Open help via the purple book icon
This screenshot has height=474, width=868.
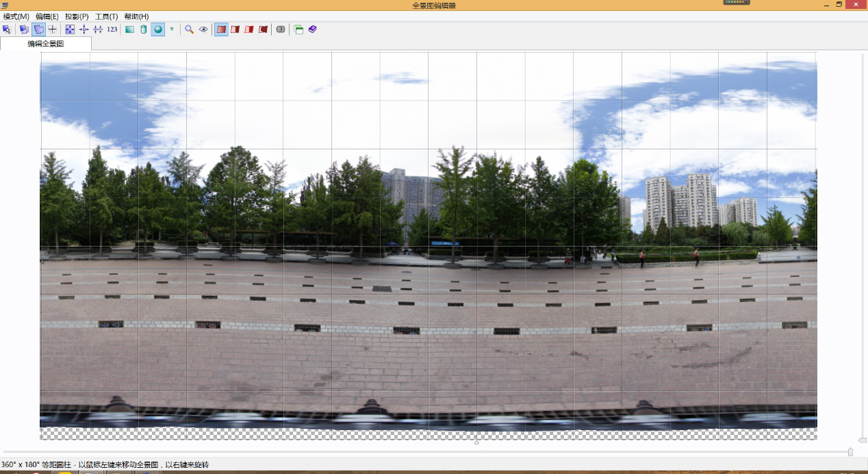tap(313, 29)
